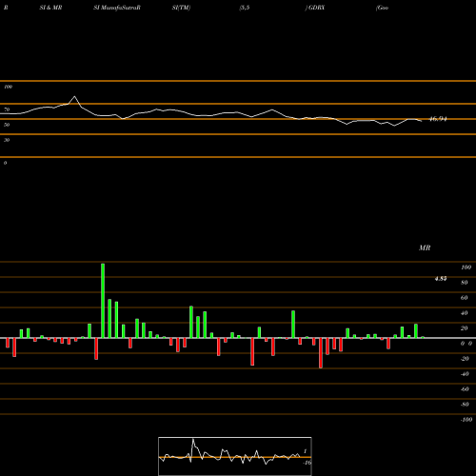The width and height of the screenshot is (476, 476).
Task: Click the MR scale's -20 label
Action: pyautogui.click(x=465, y=359)
